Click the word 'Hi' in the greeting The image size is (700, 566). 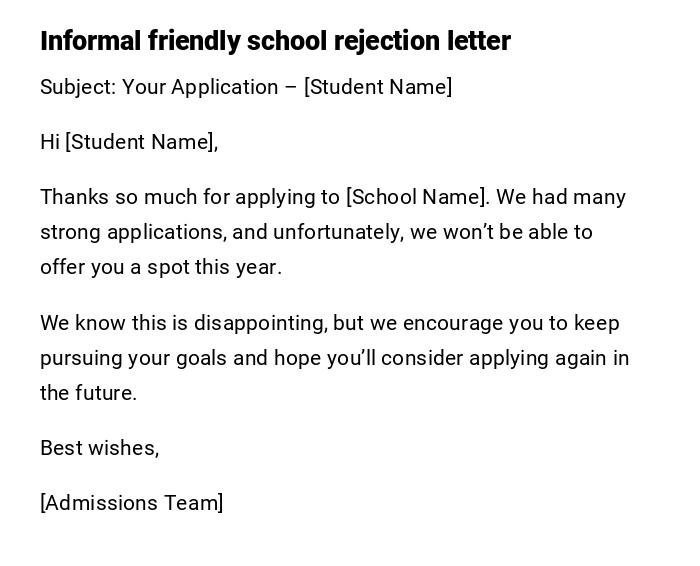[x=50, y=142]
